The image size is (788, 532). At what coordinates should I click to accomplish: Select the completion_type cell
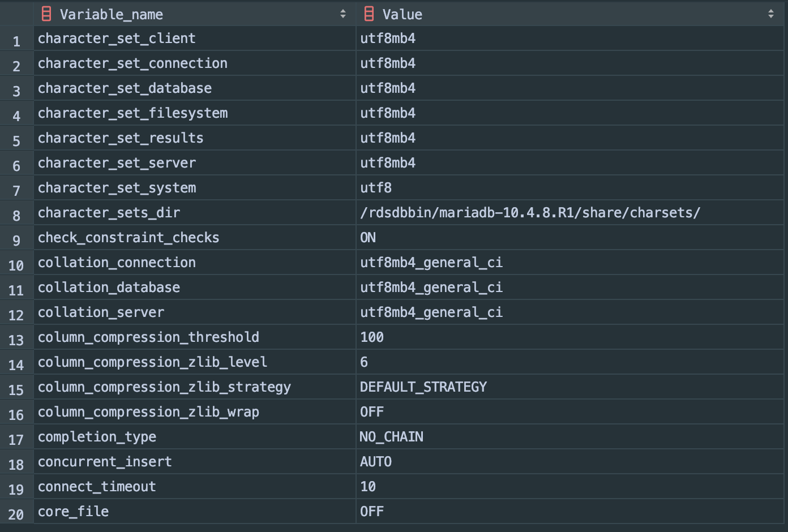195,437
